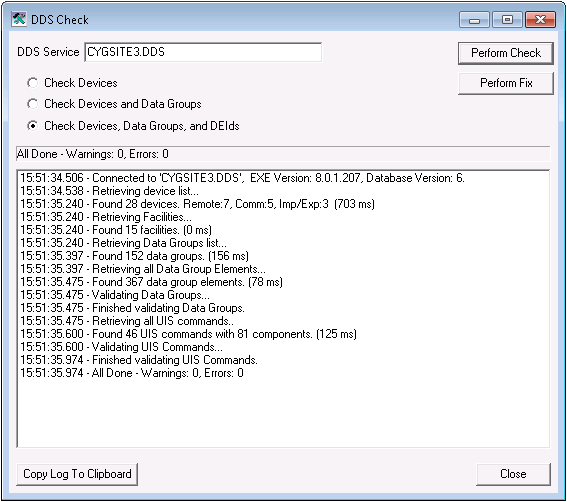Click log line 'Validating UIS Commands...'

point(122,347)
